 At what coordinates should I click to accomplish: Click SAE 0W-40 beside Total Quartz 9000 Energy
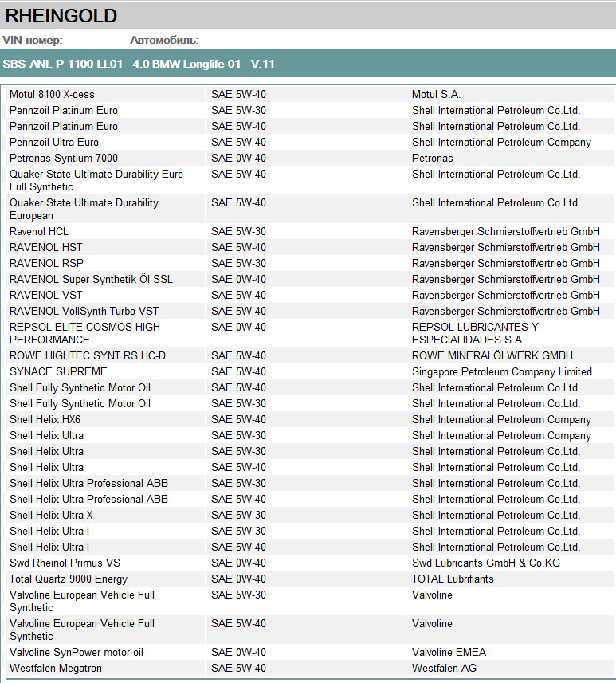coord(238,579)
